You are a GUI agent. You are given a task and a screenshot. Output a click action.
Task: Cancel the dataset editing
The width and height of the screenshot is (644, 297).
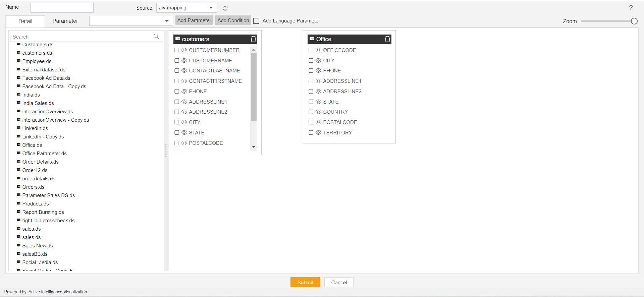[339, 282]
